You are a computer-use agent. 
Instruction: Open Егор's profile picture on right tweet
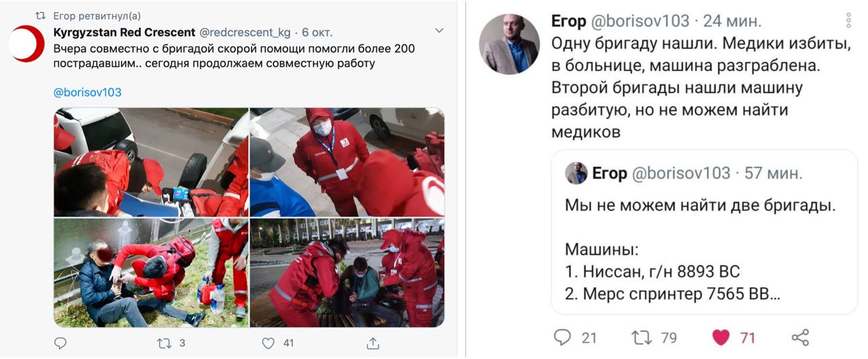[x=509, y=44]
